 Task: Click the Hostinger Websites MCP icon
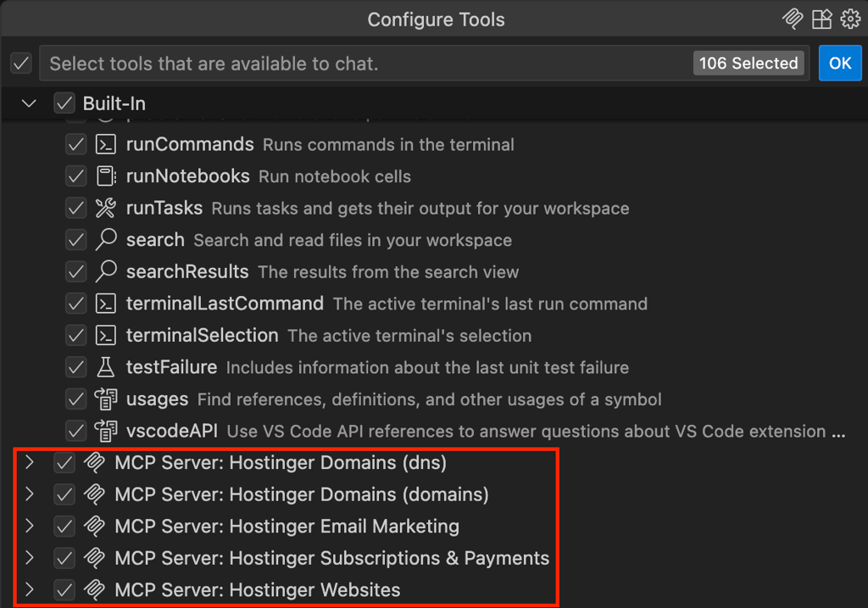pyautogui.click(x=95, y=590)
